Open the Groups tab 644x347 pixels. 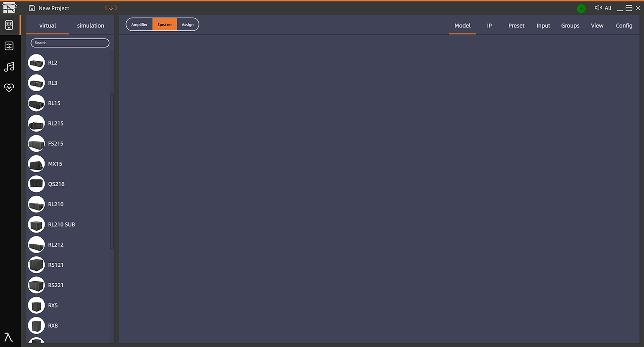point(570,26)
